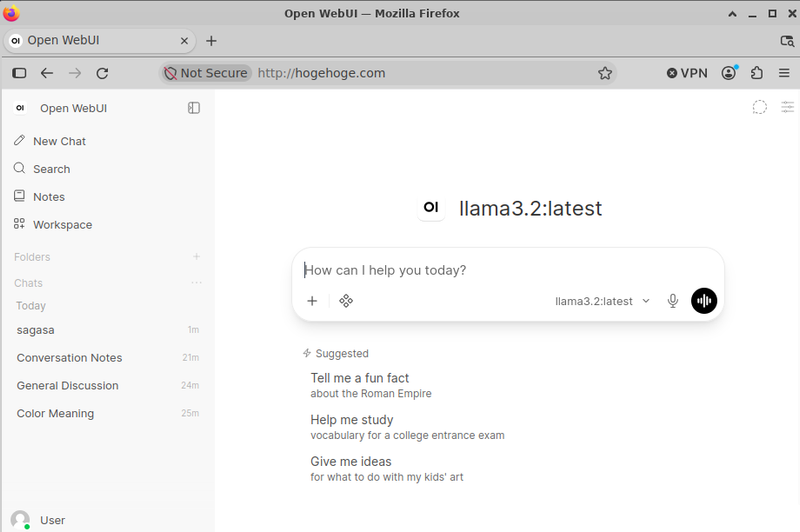Start voice mode with black waveform button
The image size is (800, 532).
pyautogui.click(x=704, y=301)
